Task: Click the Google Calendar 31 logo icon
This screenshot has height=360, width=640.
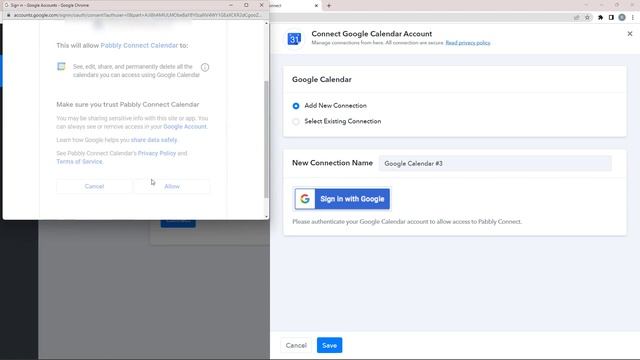Action: (x=294, y=39)
